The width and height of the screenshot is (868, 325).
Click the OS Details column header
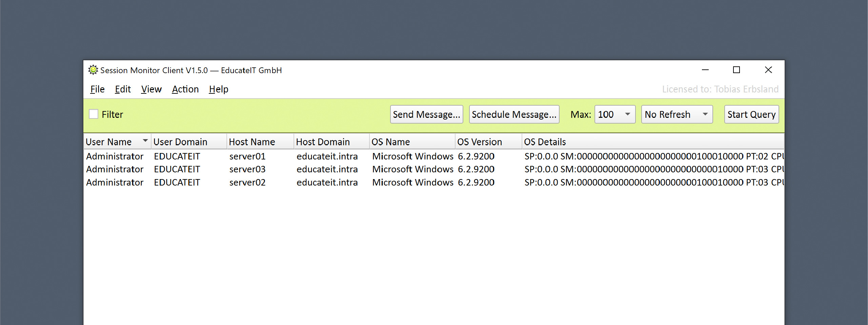click(x=545, y=141)
